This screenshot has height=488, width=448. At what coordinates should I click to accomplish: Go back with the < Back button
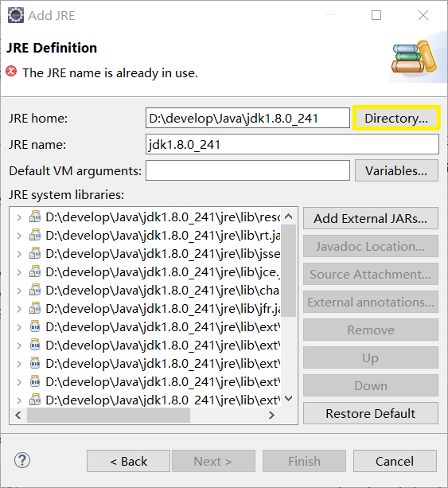(128, 461)
